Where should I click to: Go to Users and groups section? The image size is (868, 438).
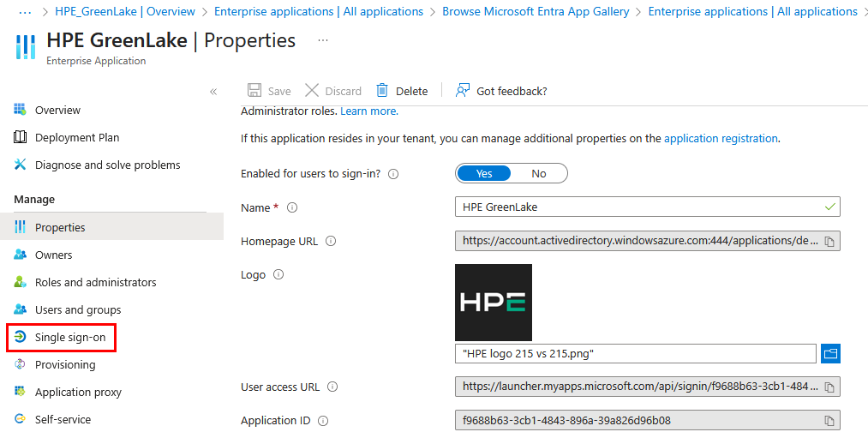(x=78, y=310)
